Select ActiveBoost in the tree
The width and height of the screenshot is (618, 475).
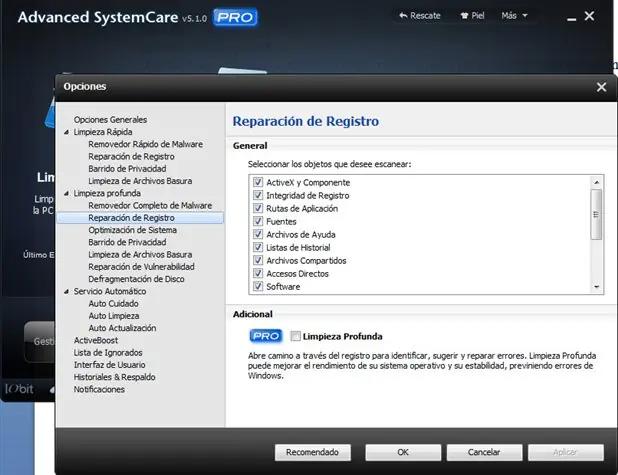pos(96,340)
